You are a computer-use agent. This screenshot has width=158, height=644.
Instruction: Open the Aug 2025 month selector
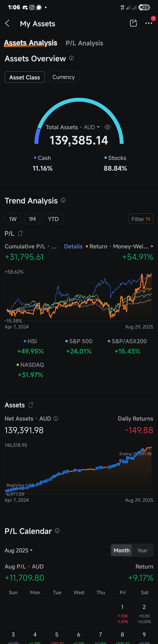tap(19, 550)
